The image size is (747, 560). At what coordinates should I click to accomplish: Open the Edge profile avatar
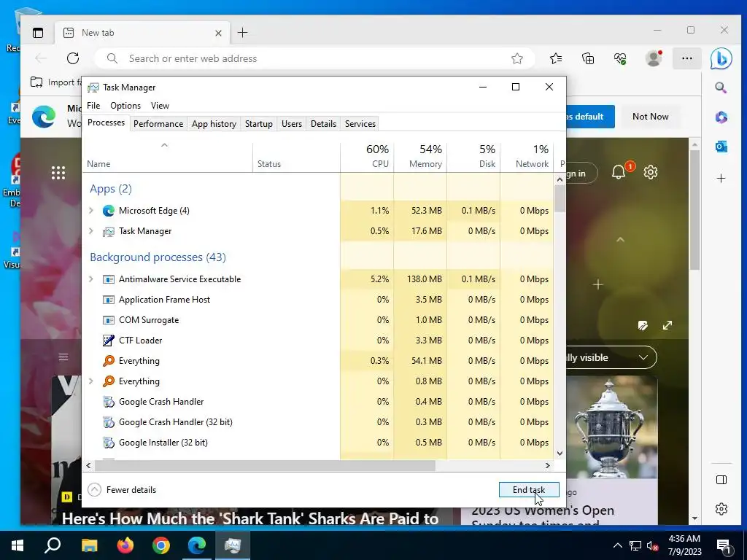654,58
